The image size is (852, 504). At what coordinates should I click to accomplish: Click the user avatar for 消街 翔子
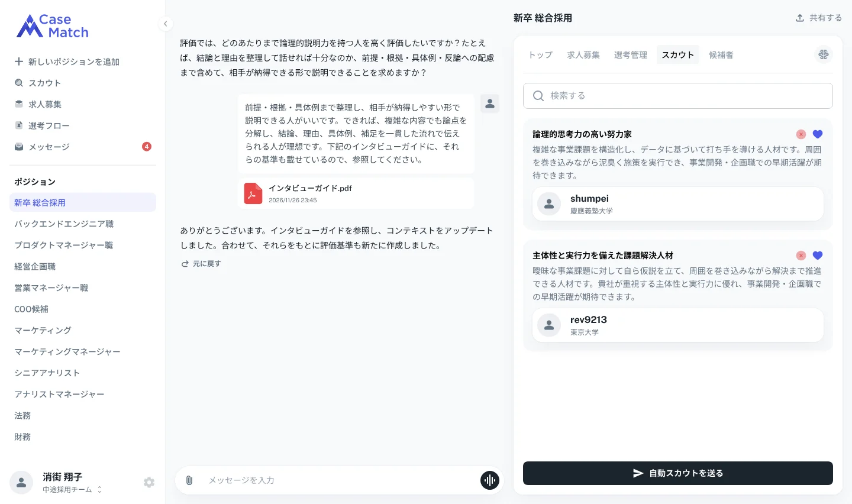pyautogui.click(x=21, y=483)
